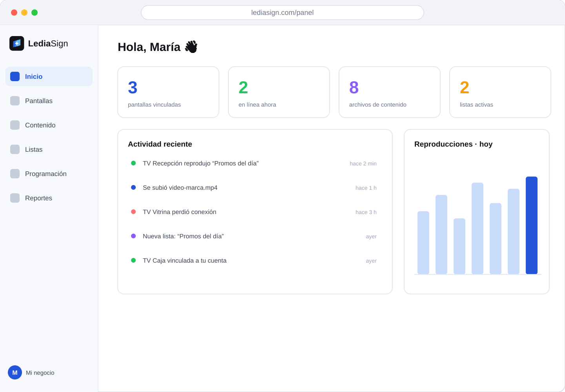Close the browser window with the red button
The height and width of the screenshot is (392, 565).
[x=14, y=13]
